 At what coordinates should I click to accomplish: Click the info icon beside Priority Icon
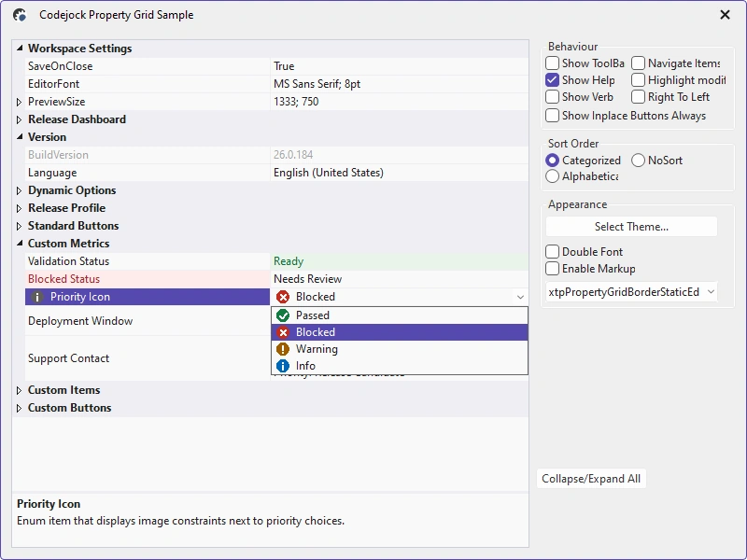coord(37,297)
